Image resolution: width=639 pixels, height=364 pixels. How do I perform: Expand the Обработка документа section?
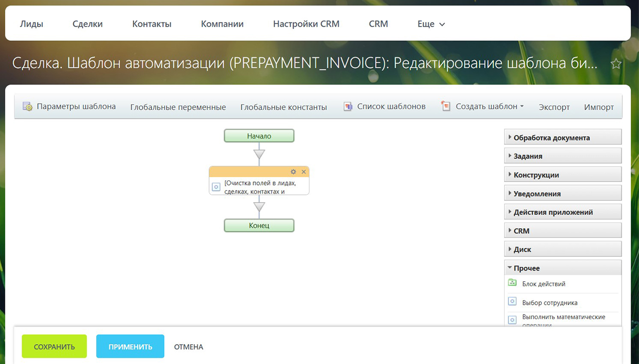click(x=563, y=138)
